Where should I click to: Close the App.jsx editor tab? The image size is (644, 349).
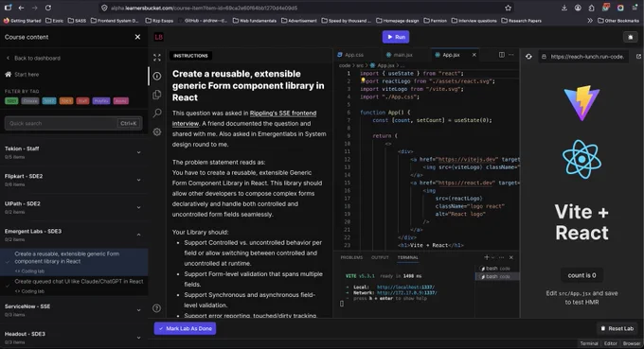pyautogui.click(x=474, y=55)
